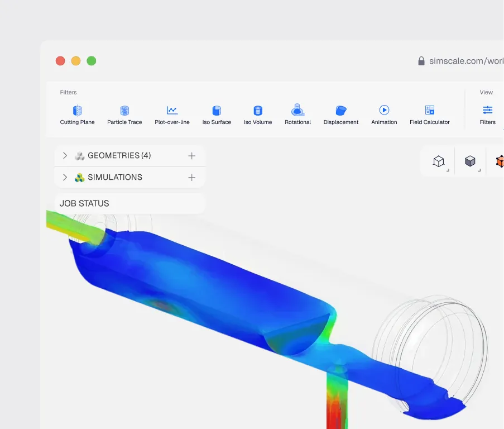Open the Plot-over-line tool
Viewport: 504px width, 429px height.
click(172, 115)
